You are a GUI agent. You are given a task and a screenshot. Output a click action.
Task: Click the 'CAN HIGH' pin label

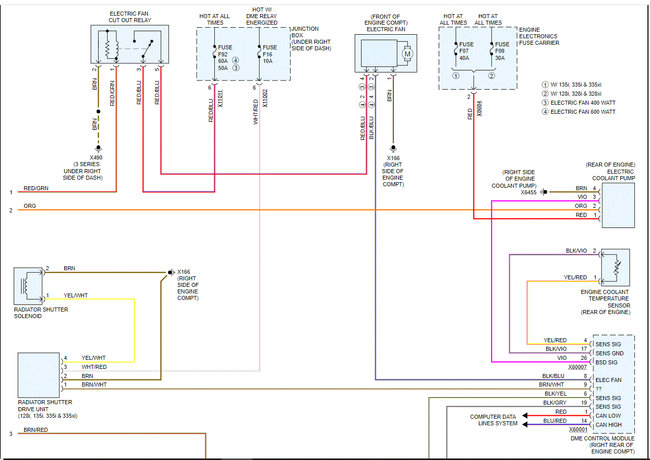609,425
